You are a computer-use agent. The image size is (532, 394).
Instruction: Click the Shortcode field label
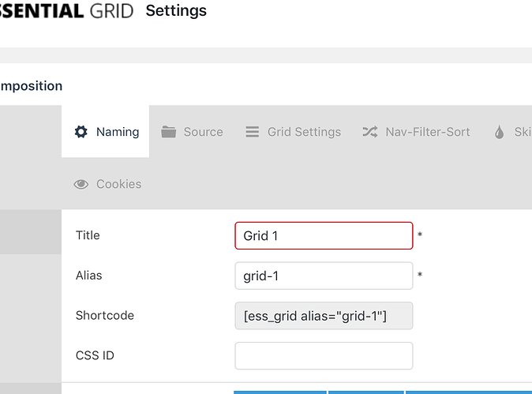105,315
